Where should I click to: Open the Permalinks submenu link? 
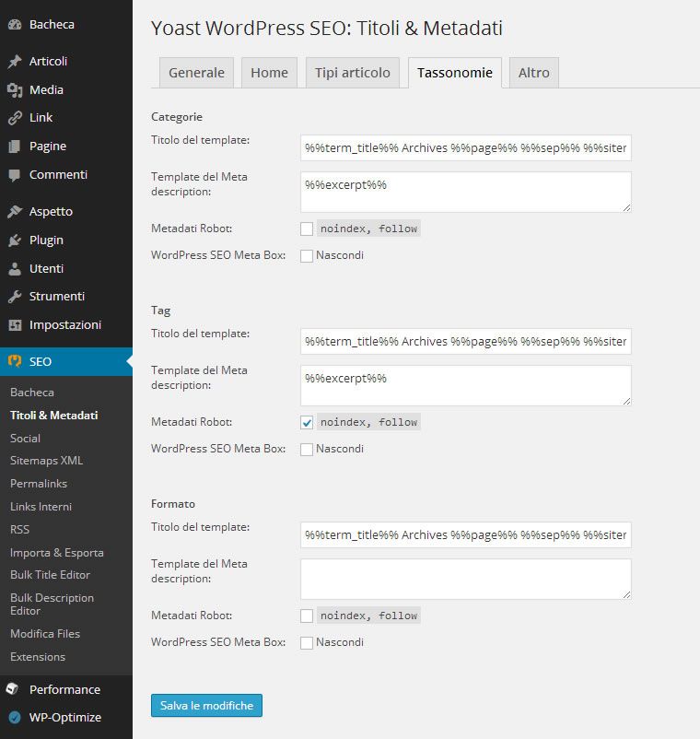39,484
